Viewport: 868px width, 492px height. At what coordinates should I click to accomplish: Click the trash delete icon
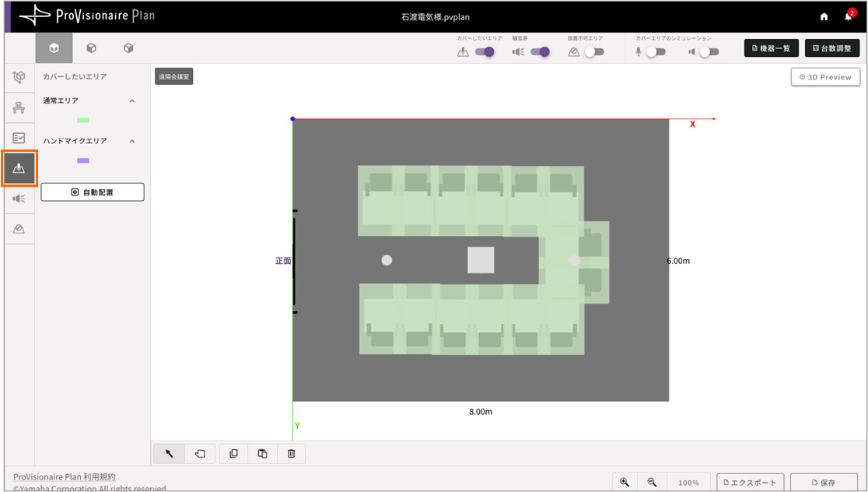(x=291, y=454)
